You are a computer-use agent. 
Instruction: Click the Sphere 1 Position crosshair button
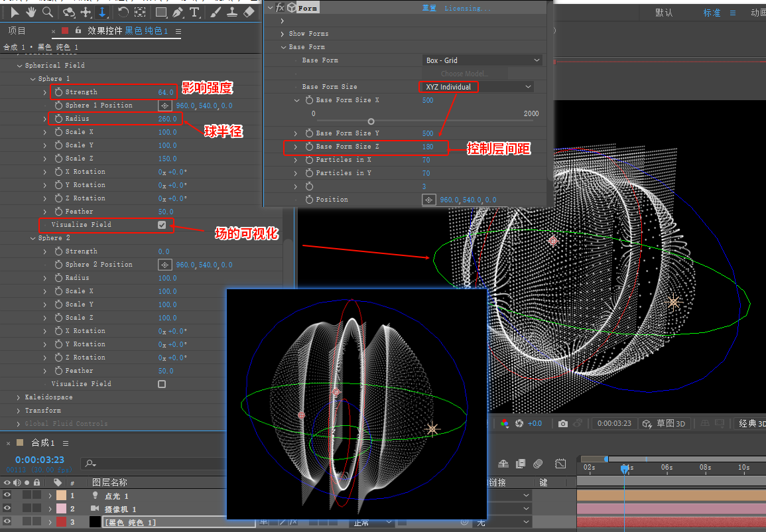click(164, 105)
